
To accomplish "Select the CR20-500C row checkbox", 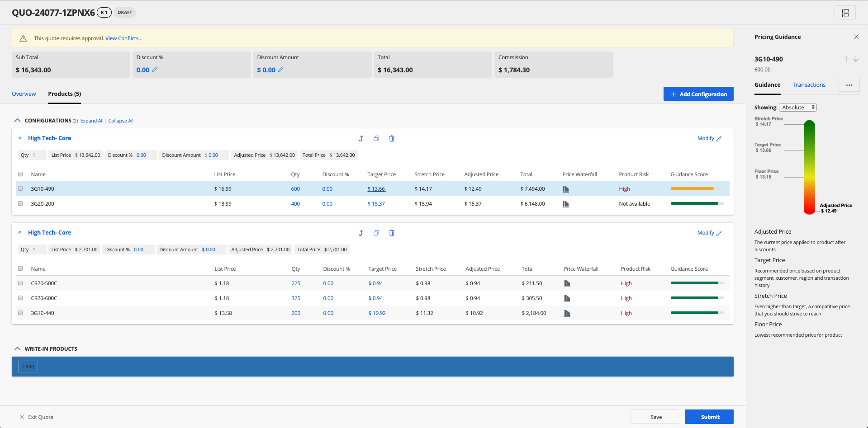I will pos(20,283).
